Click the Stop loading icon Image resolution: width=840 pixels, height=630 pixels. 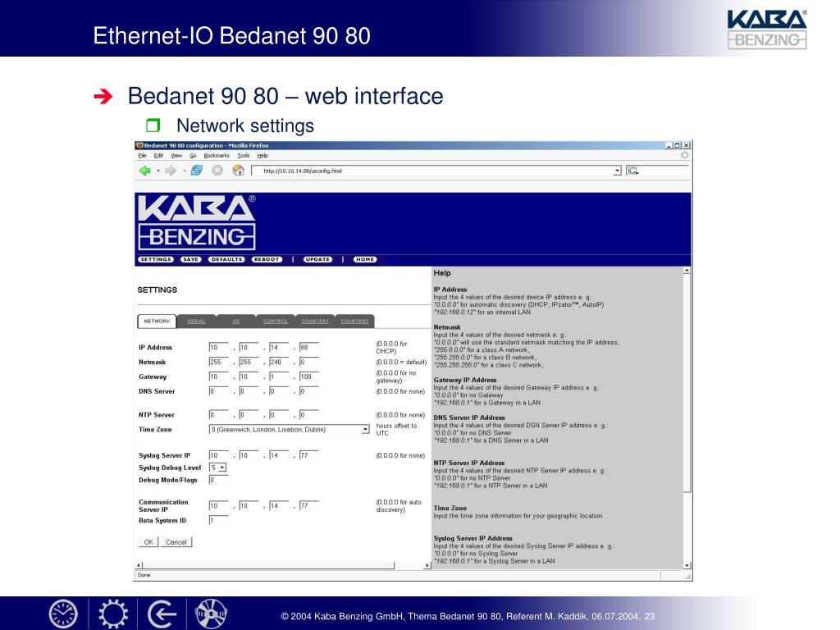point(217,171)
